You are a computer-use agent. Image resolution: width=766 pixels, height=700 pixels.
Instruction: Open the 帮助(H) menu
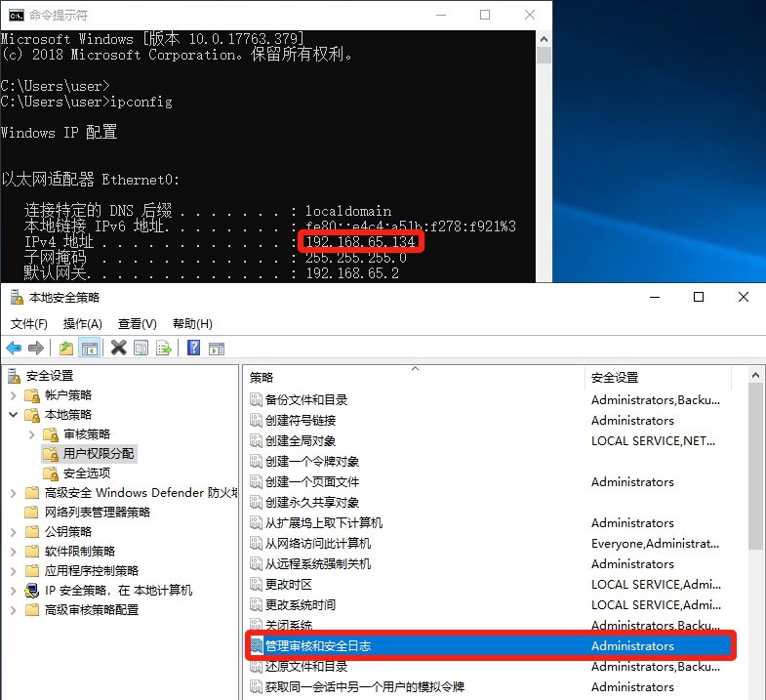coord(192,323)
